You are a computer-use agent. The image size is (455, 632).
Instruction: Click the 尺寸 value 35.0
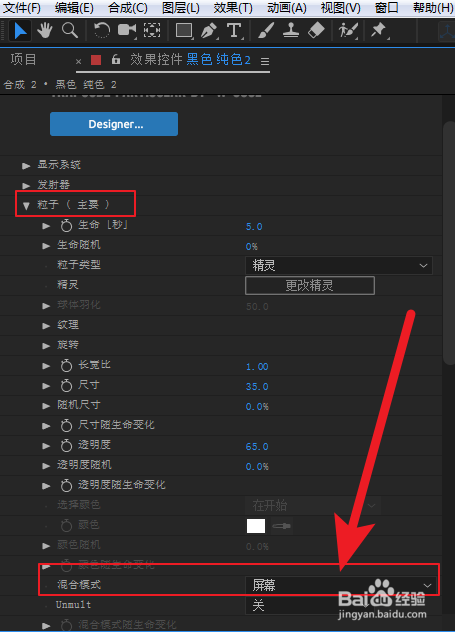(x=257, y=387)
